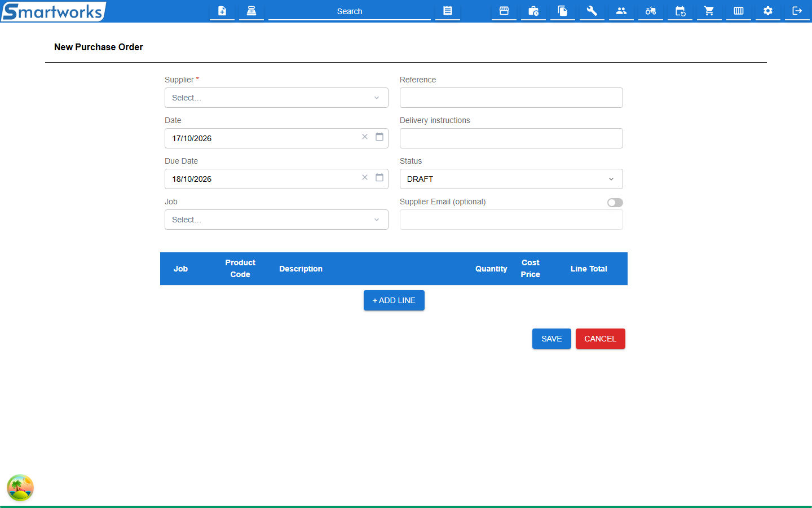
Task: Open the people customers icon
Action: point(621,11)
